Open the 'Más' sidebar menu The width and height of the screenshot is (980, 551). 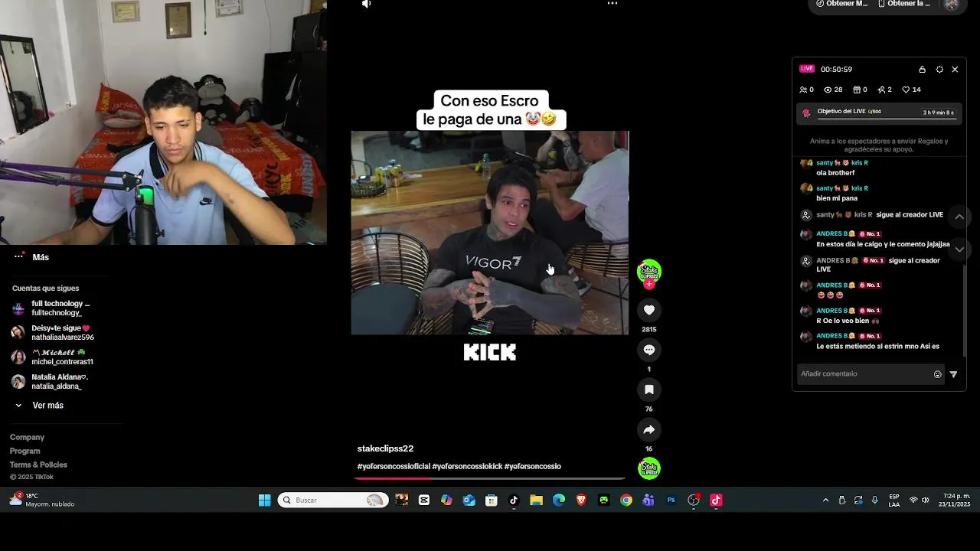point(32,257)
